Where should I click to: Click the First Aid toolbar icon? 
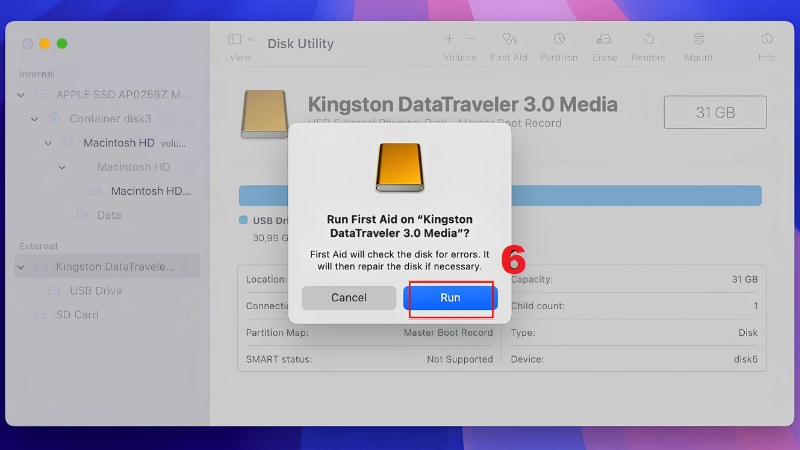(x=509, y=39)
